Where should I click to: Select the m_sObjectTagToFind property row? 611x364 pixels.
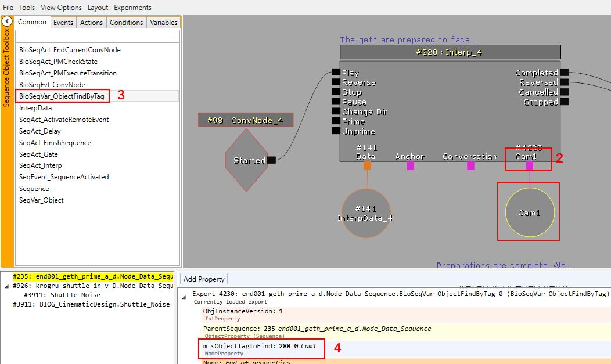[405, 349]
